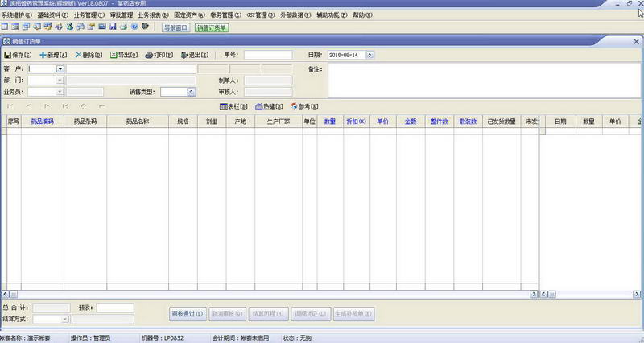The height and width of the screenshot is (343, 644).
Task: Go to last record navigation arrow
Action: [x=65, y=106]
